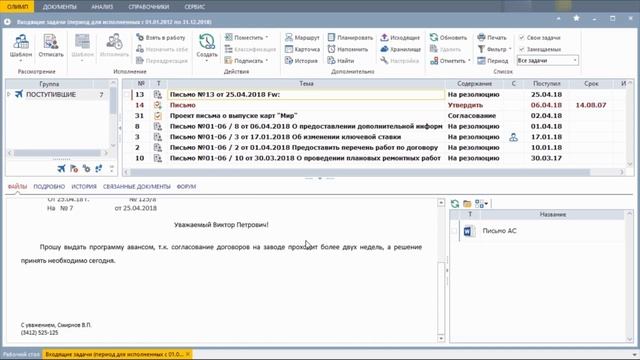Click the person icon in Письмо №01-06 / 3 row
The image size is (640, 360).
[513, 137]
